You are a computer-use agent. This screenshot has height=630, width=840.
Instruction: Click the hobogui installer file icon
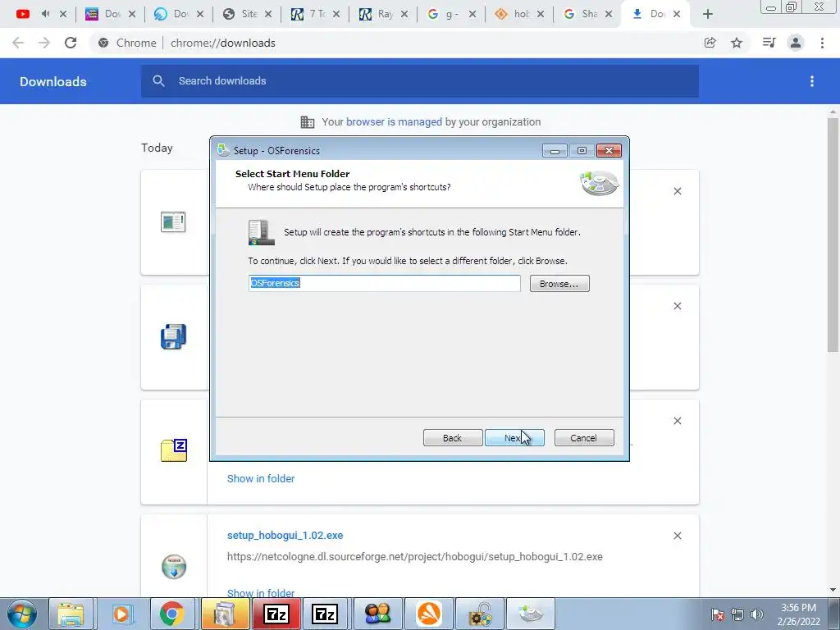tap(174, 567)
